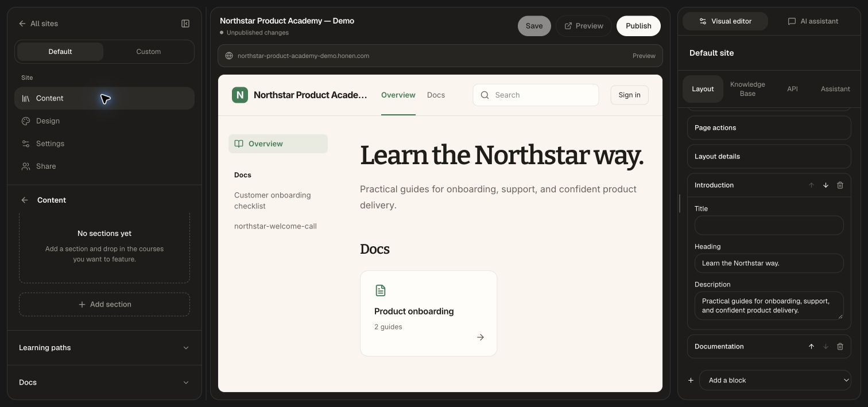
Task: Open Share in the Site menu
Action: [104, 166]
